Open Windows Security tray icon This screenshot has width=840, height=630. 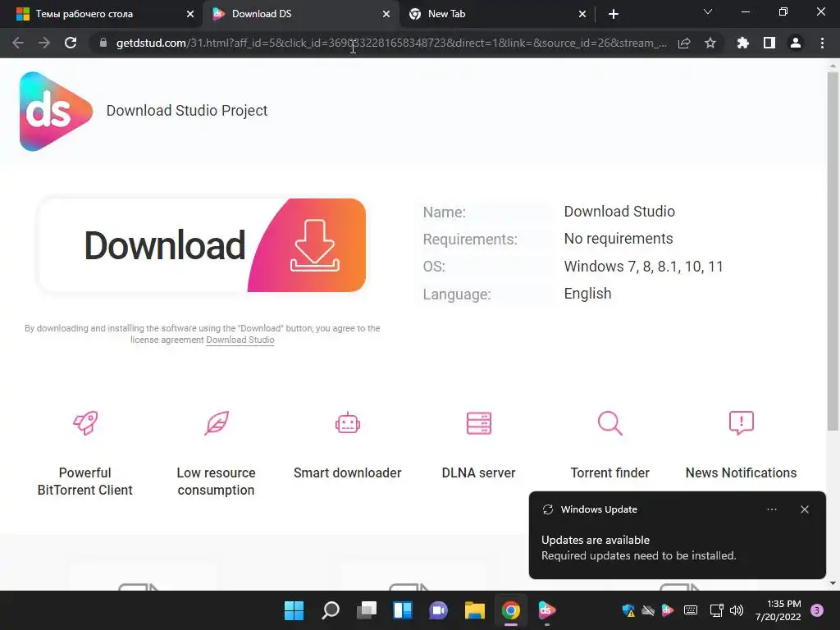tap(628, 610)
